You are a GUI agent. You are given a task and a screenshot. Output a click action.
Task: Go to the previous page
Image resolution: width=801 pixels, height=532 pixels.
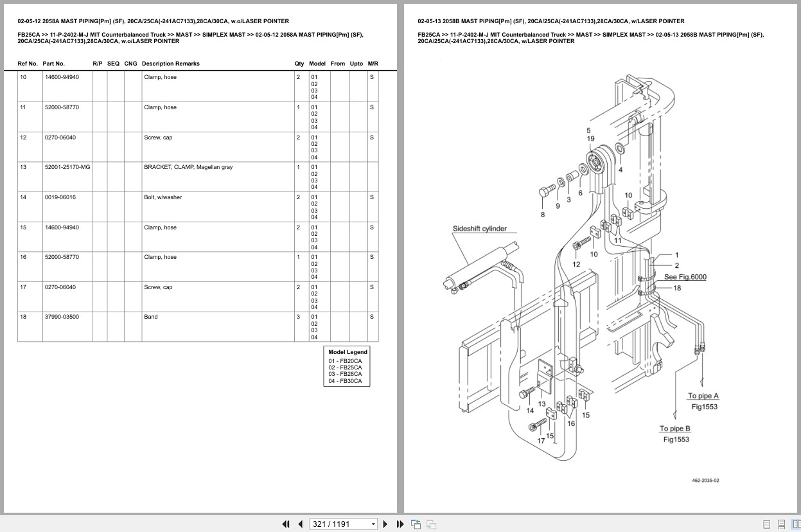[x=300, y=524]
